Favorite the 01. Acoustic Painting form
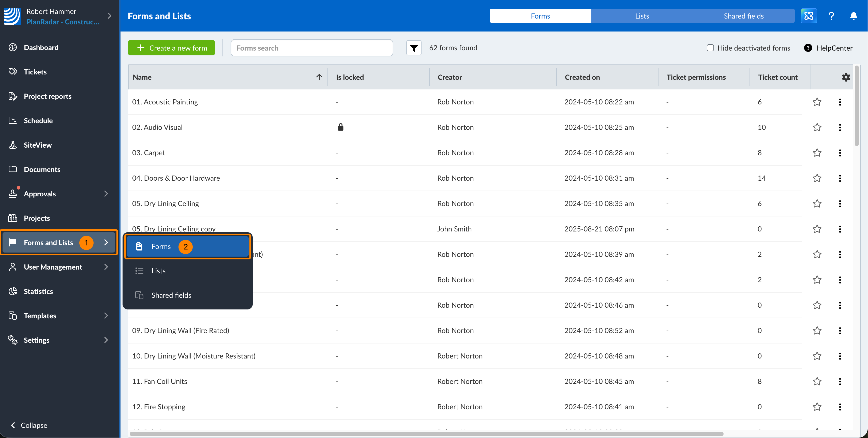 click(x=817, y=102)
